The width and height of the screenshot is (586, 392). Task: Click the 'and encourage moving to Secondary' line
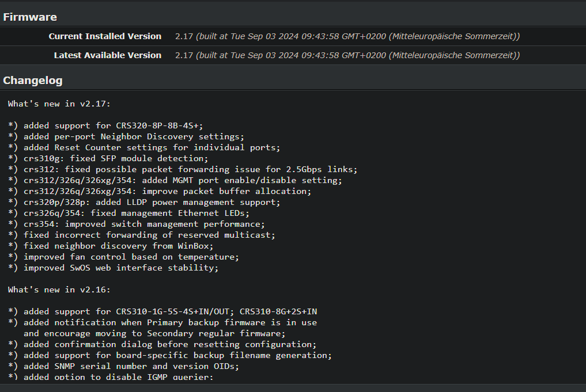(x=154, y=333)
